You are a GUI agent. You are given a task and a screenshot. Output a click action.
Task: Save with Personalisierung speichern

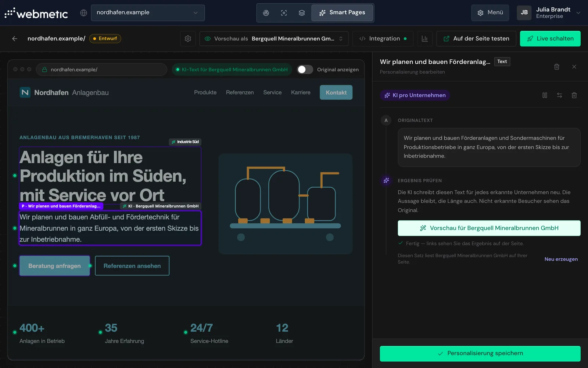pyautogui.click(x=480, y=354)
